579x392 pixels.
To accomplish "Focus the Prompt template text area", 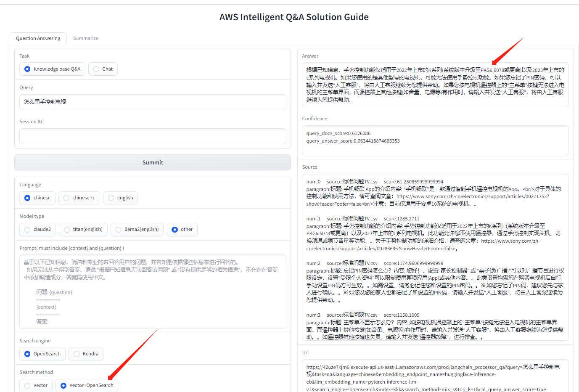I will coord(153,291).
